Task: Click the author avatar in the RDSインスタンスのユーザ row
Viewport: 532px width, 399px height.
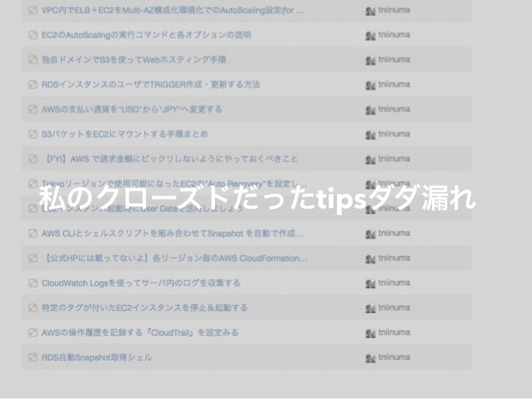Action: 370,85
